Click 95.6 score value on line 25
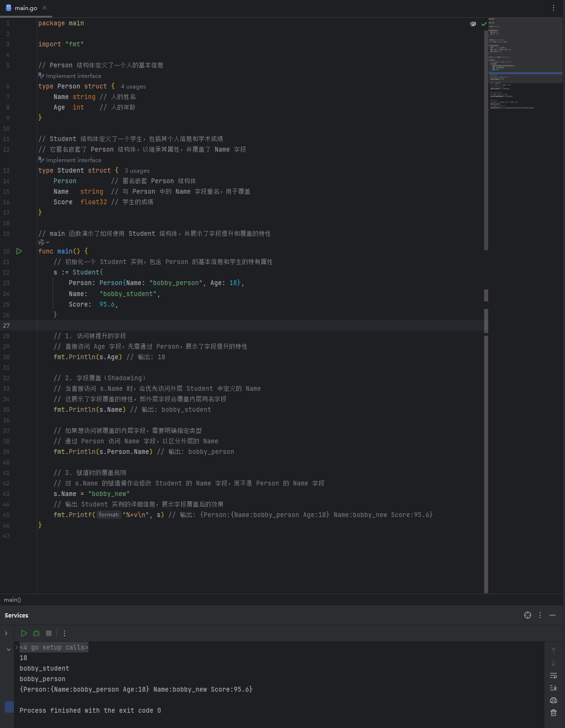This screenshot has width=565, height=728. tap(107, 304)
